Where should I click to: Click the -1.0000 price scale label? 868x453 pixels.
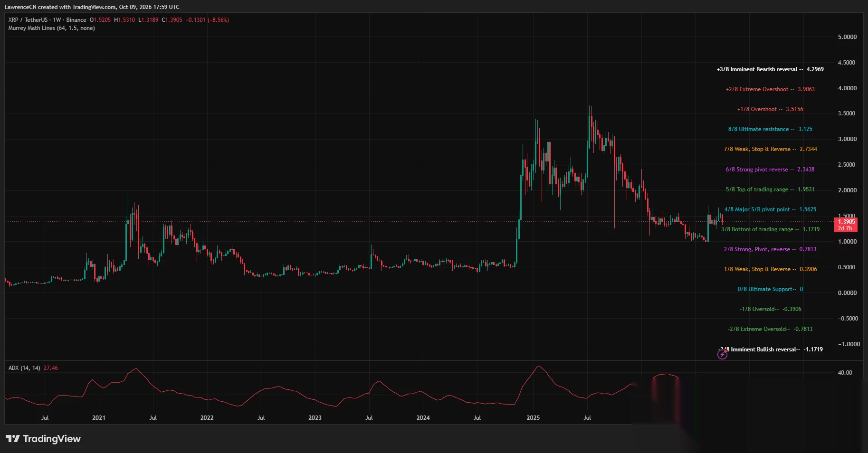click(x=849, y=344)
